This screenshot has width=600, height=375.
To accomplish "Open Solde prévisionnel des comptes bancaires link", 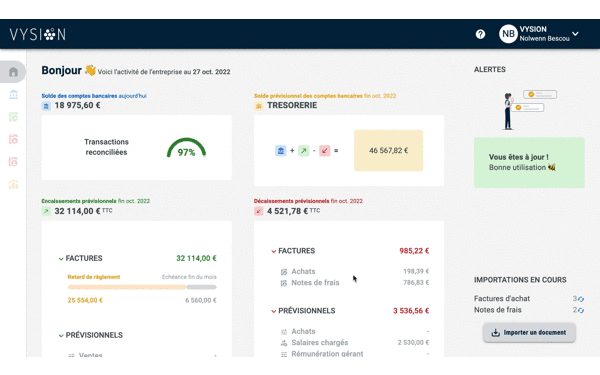I will click(x=325, y=96).
